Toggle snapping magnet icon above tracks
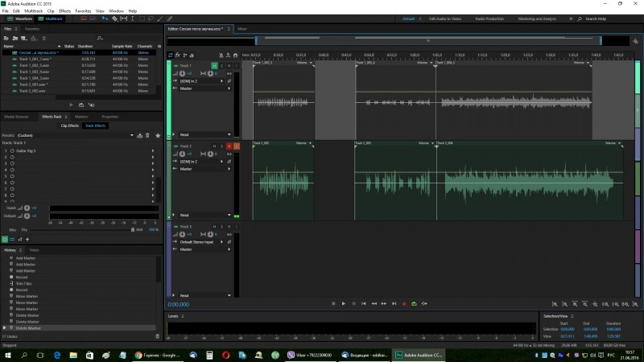Screen dimensions: 644x362 (x=235, y=55)
